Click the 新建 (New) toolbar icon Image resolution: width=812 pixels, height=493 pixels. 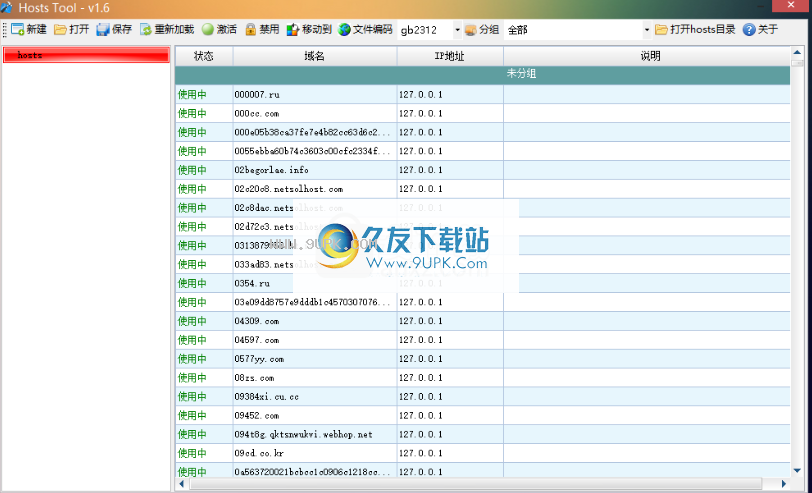(x=18, y=30)
